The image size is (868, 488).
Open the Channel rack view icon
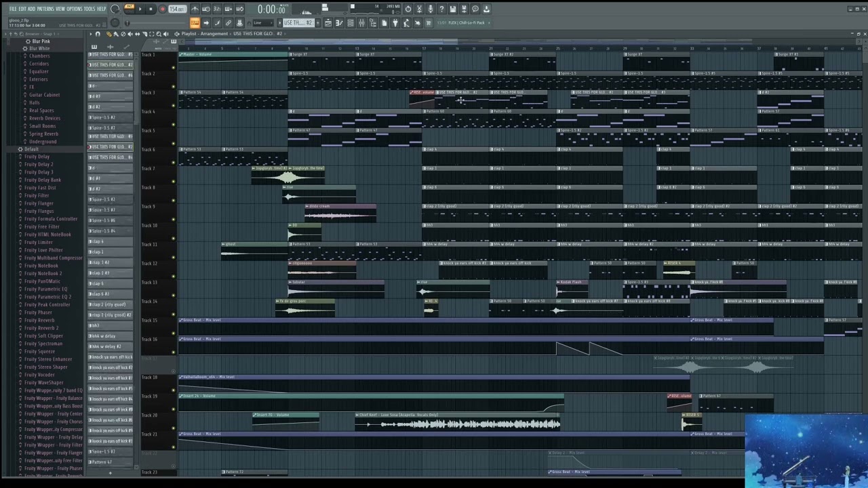click(x=351, y=22)
